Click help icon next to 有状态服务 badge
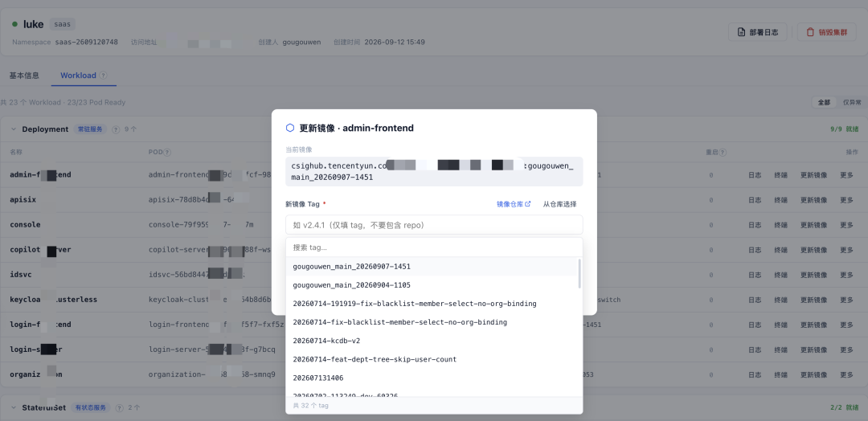This screenshot has width=868, height=421. (120, 407)
